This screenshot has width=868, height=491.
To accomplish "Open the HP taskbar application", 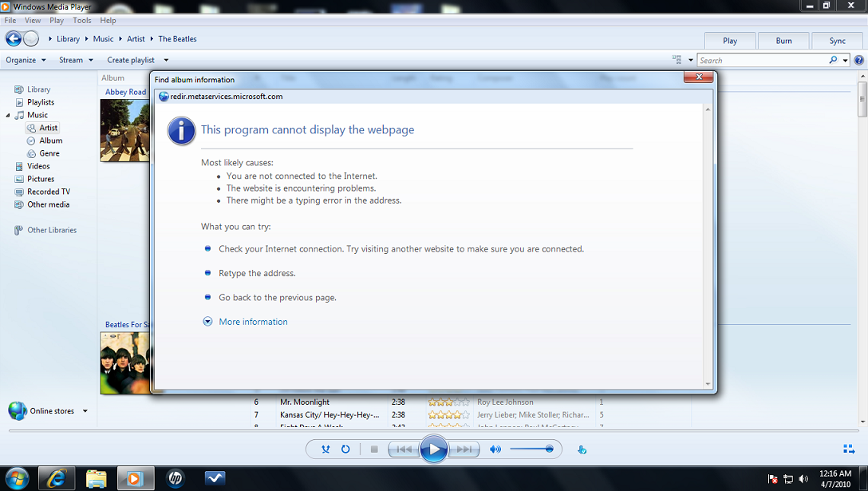I will [x=175, y=477].
